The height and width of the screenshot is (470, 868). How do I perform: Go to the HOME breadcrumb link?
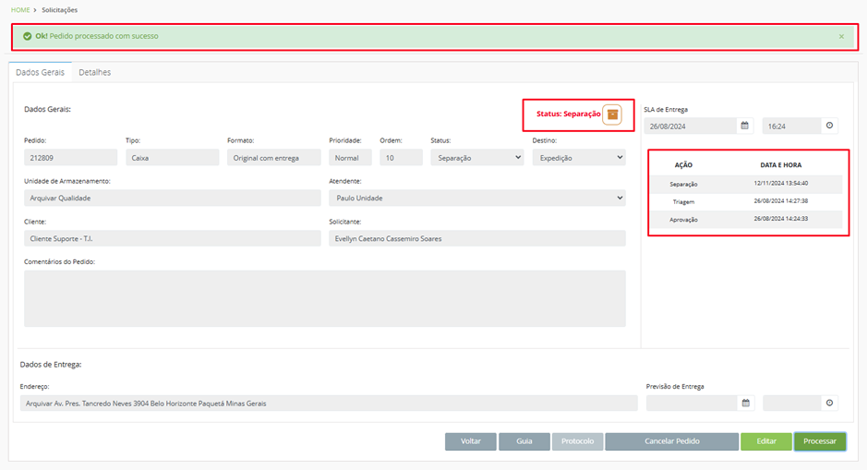[20, 10]
